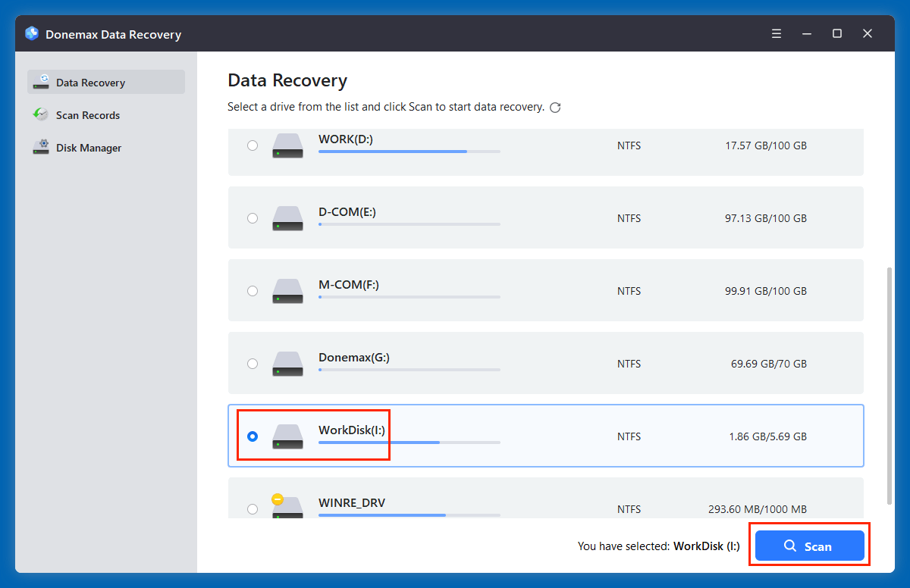Switch to the Data Recovery section

click(89, 82)
